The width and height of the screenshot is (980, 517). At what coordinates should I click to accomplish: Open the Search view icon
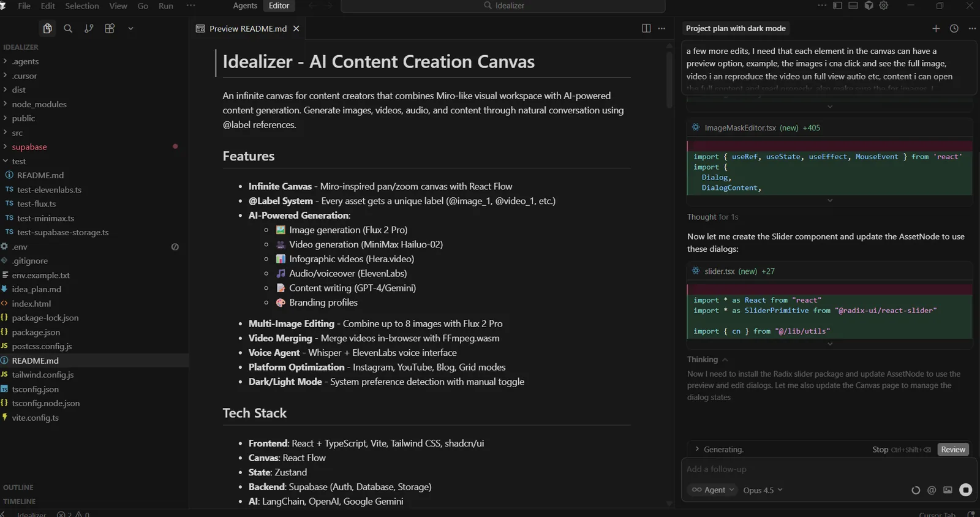click(68, 28)
